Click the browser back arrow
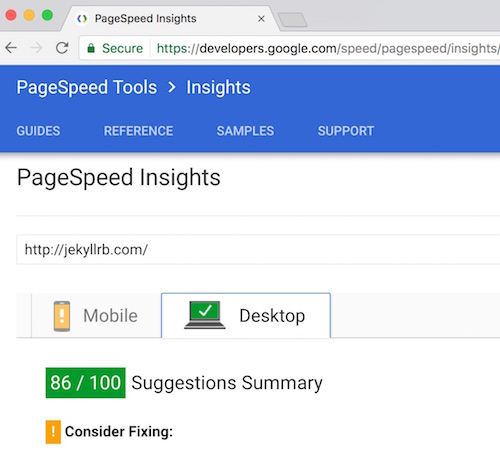 [11, 48]
